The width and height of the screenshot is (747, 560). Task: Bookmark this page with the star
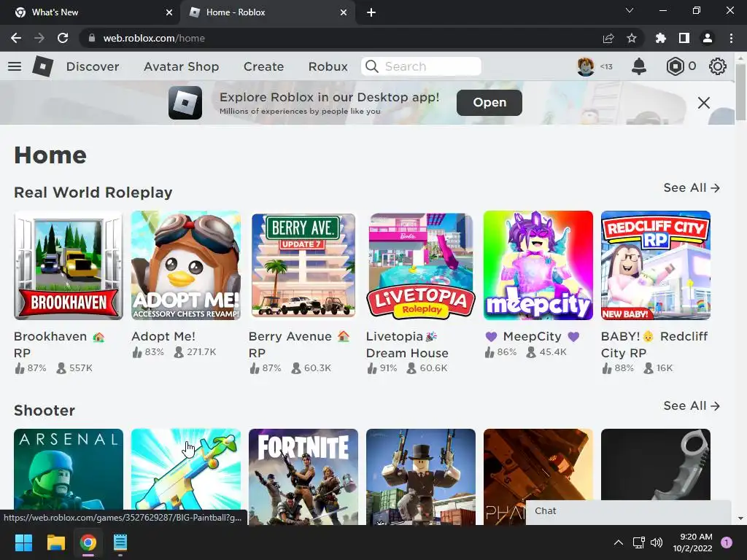[x=632, y=38]
